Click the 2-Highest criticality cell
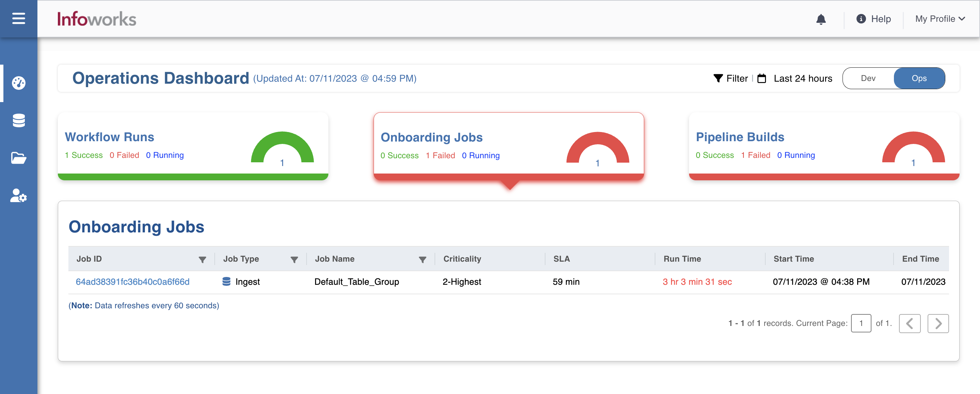Image resolution: width=980 pixels, height=394 pixels. [x=461, y=282]
